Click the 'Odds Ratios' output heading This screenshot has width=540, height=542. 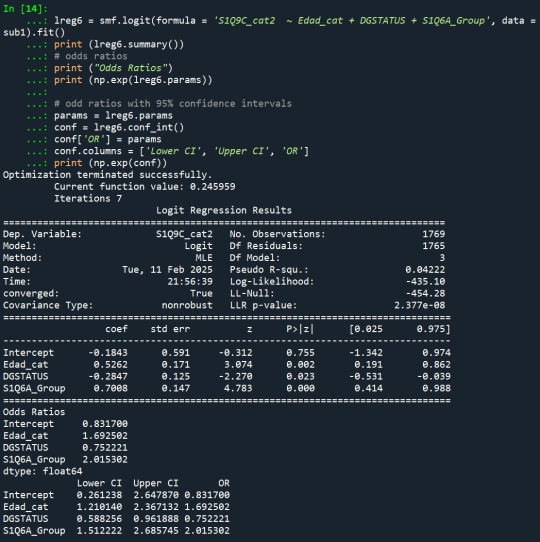(x=34, y=412)
